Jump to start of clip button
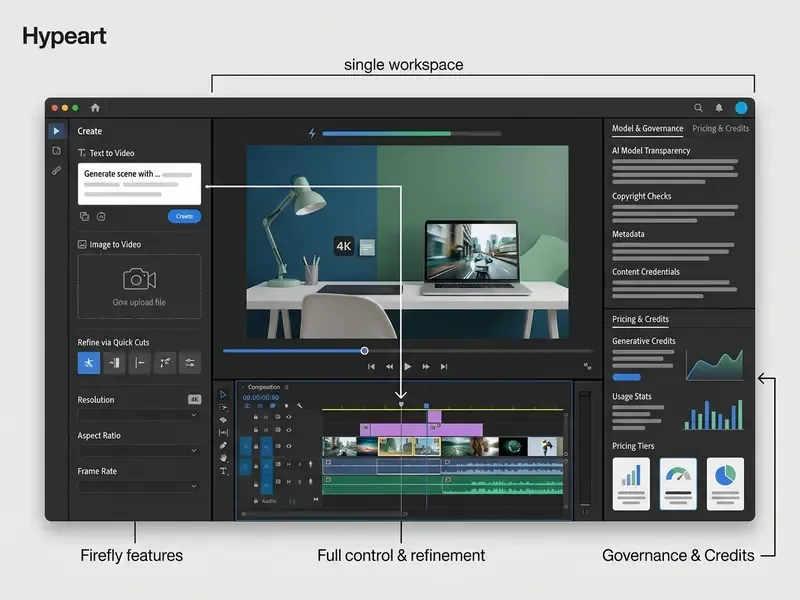This screenshot has height=600, width=800. coord(371,366)
